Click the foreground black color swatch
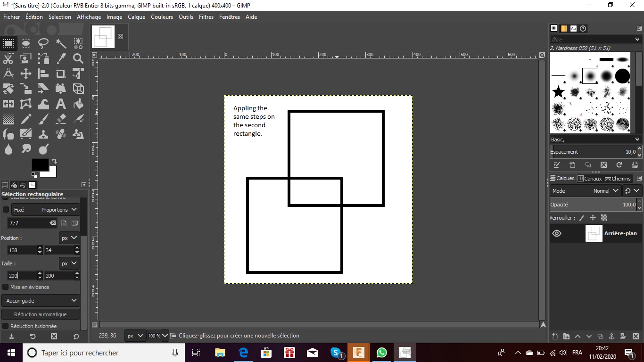This screenshot has height=362, width=644. click(x=40, y=165)
